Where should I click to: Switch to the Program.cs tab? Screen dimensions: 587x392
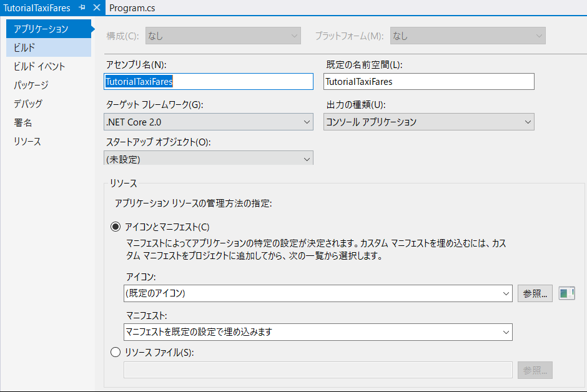132,8
